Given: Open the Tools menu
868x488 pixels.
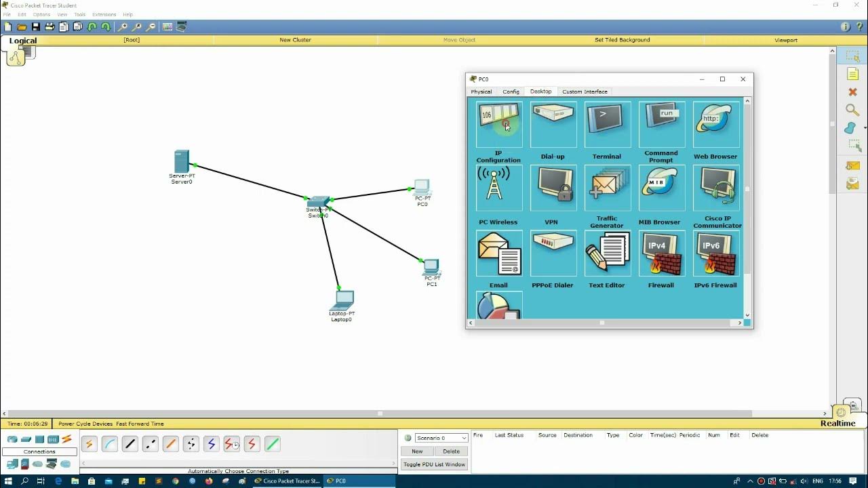Looking at the screenshot, I should pyautogui.click(x=79, y=14).
